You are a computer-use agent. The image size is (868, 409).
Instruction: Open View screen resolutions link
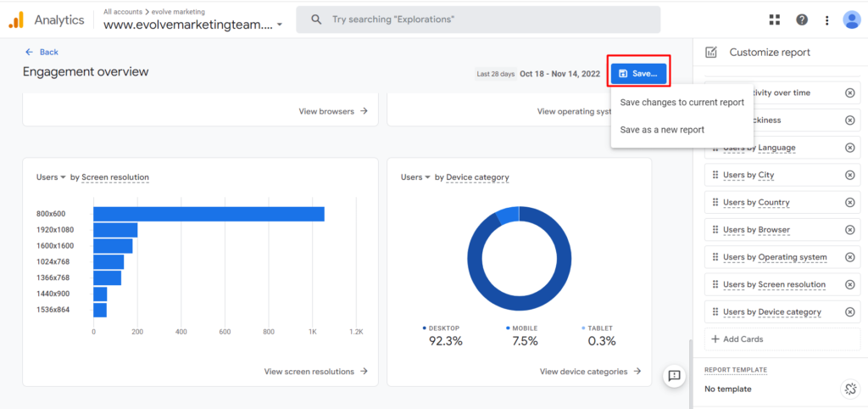coord(316,372)
